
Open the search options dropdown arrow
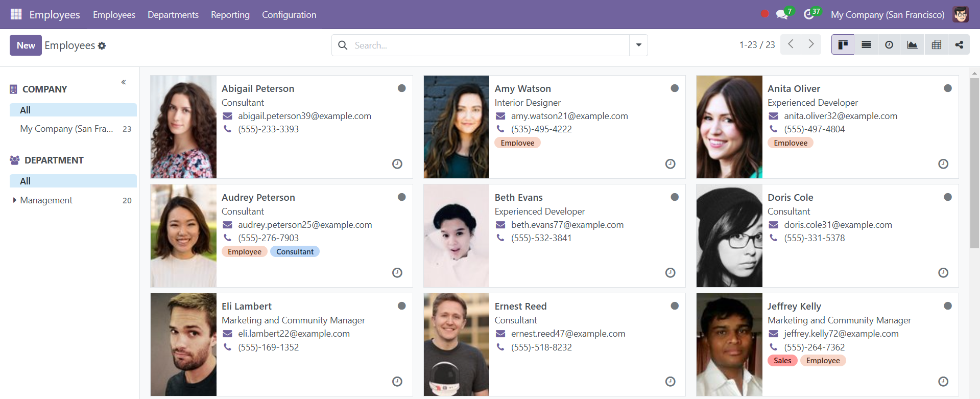pyautogui.click(x=638, y=45)
